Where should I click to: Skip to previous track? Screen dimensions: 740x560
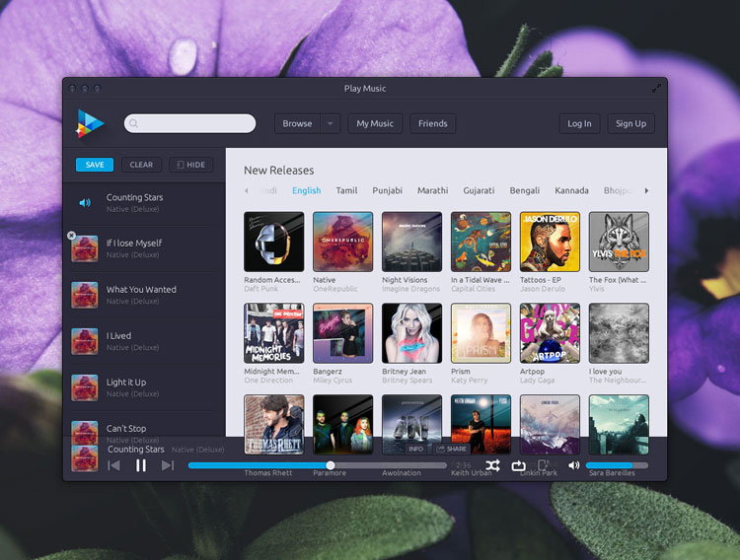coord(113,465)
